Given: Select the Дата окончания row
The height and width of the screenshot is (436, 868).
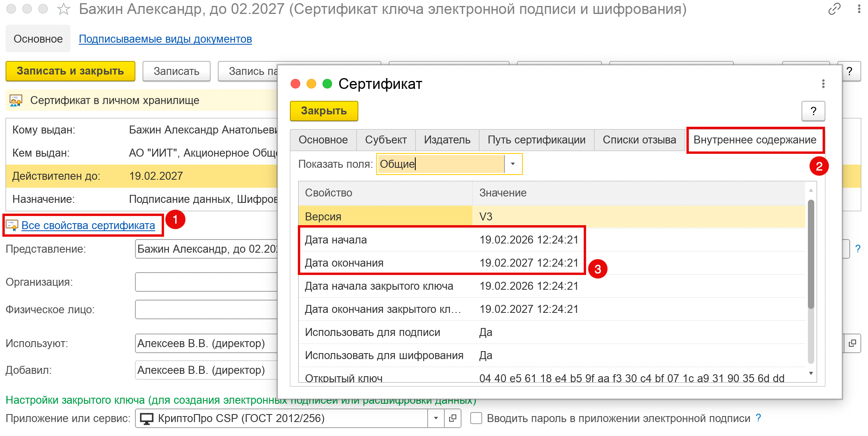Looking at the screenshot, I should tap(552, 263).
